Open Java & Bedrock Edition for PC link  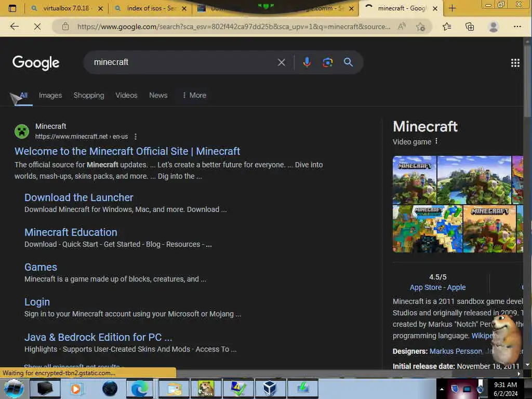98,337
